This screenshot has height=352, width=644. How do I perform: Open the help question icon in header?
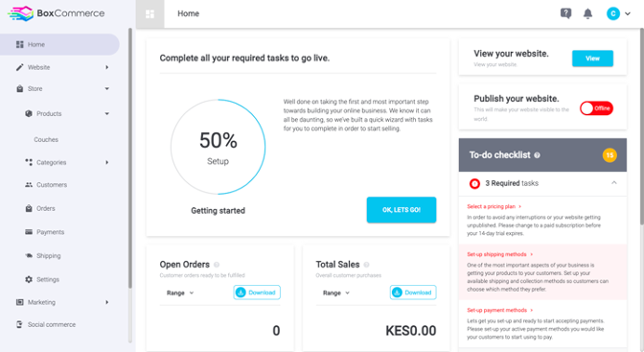point(565,13)
